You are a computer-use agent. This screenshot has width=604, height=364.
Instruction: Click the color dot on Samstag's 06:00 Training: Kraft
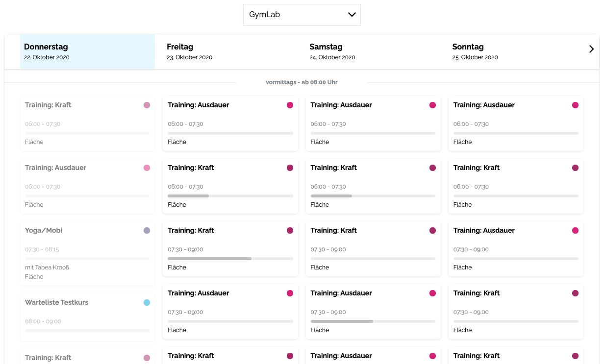tap(432, 168)
